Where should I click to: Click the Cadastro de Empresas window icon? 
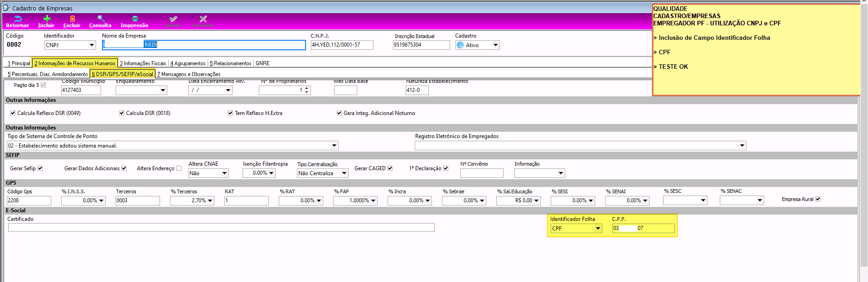[6, 8]
